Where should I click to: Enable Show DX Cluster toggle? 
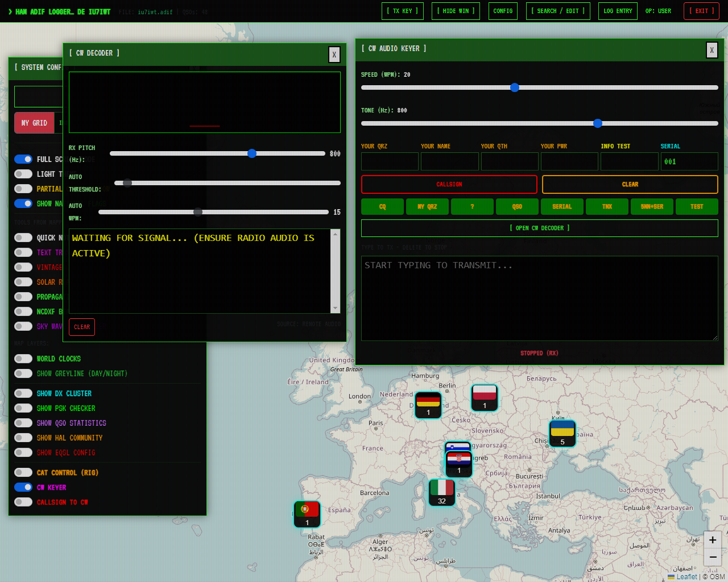(x=23, y=393)
